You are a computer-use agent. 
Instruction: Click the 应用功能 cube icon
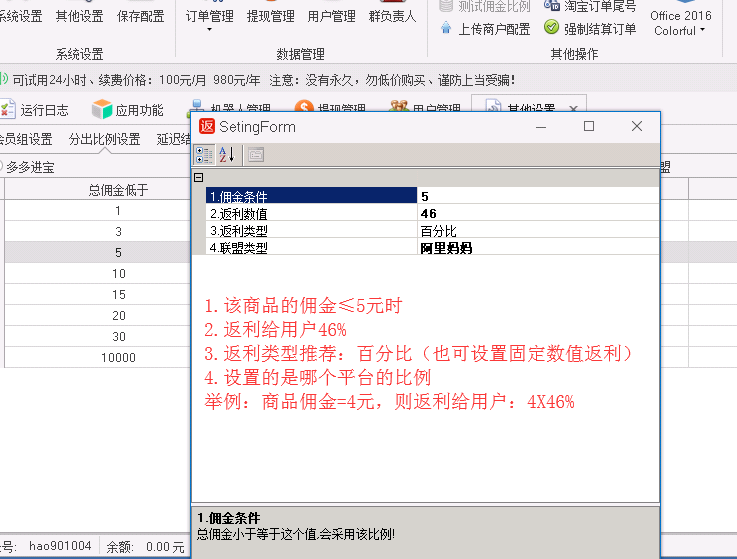(101, 109)
